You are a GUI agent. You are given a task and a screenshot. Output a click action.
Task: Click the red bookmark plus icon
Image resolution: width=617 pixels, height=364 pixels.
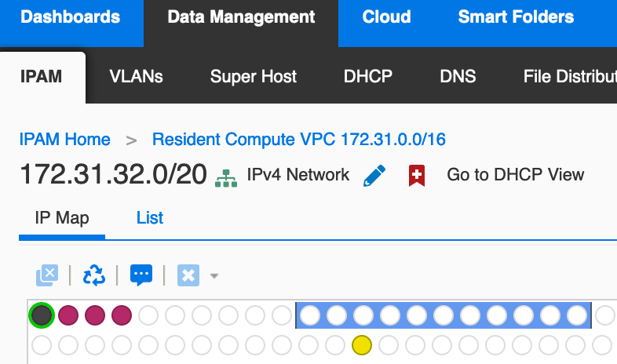[417, 175]
